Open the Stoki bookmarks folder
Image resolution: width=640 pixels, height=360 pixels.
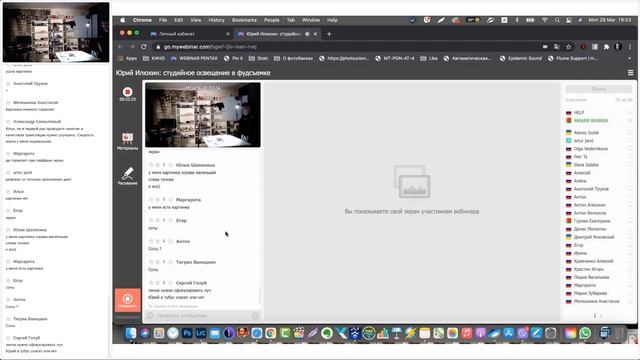[x=258, y=58]
